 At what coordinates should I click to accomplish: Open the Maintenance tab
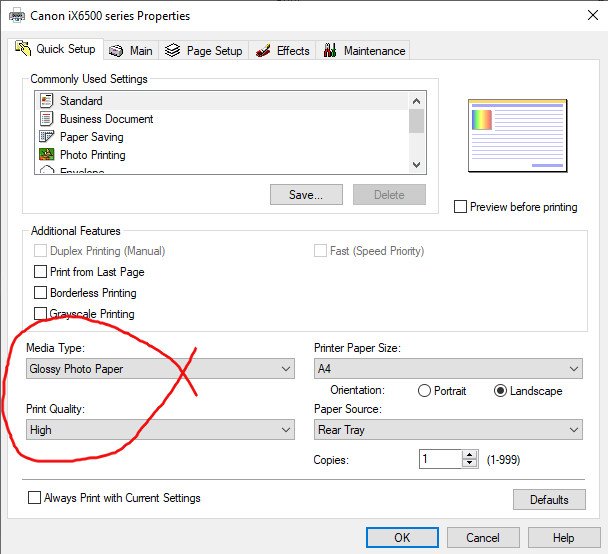point(363,51)
